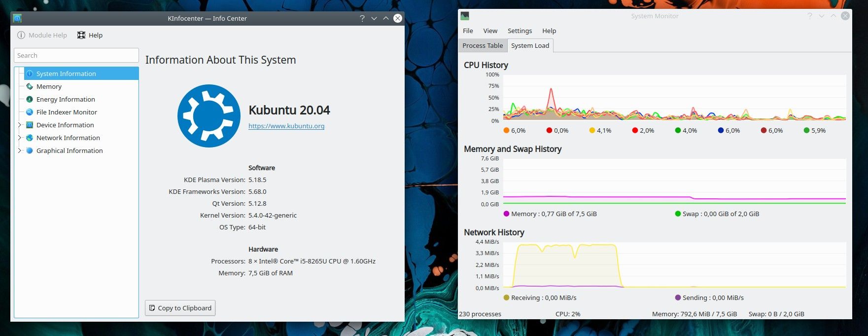Click the Network History graph

(x=674, y=264)
